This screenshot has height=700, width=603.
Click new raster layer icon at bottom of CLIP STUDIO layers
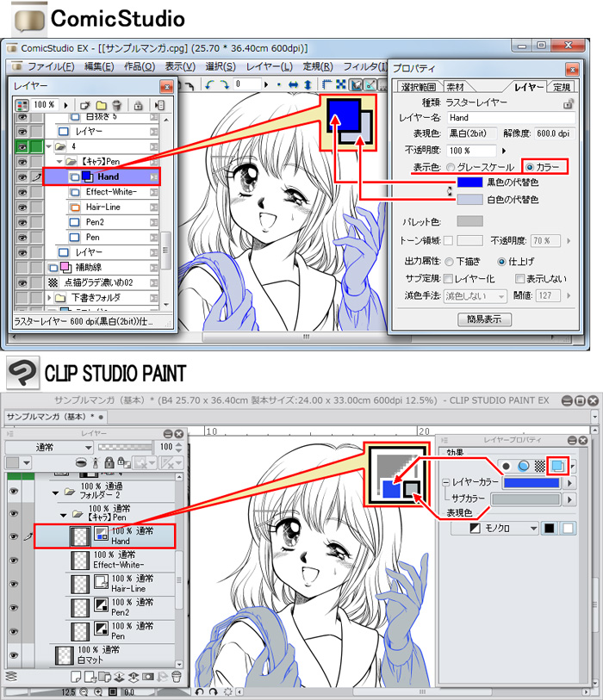(76, 678)
